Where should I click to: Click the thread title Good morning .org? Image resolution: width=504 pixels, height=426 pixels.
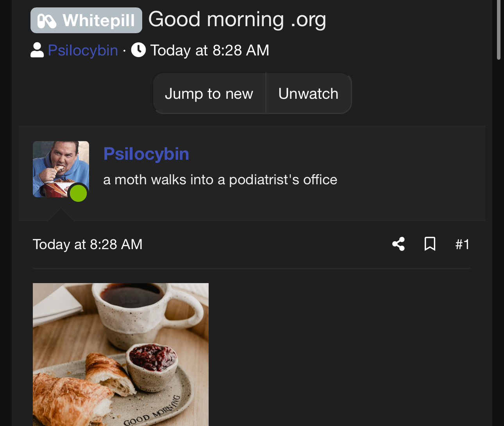click(237, 20)
